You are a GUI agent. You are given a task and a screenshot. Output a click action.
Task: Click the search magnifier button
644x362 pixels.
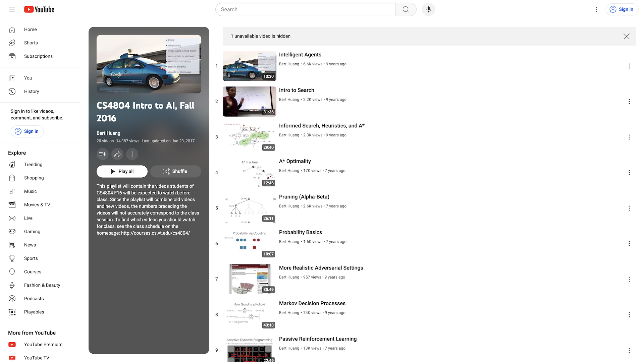click(x=406, y=9)
